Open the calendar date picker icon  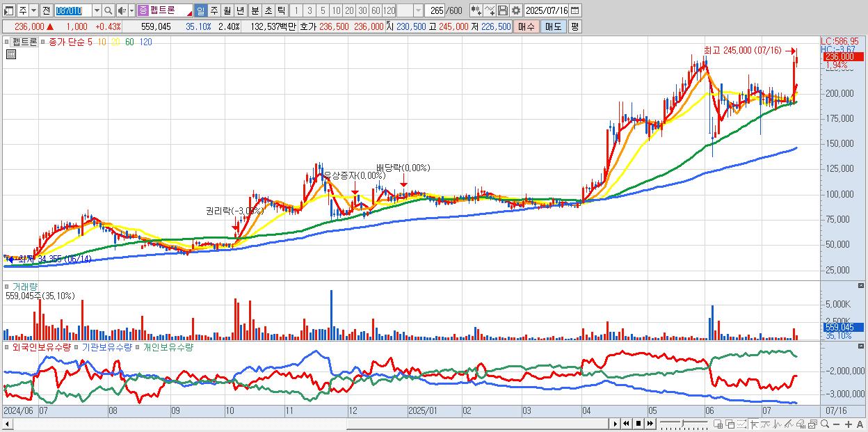pos(576,10)
